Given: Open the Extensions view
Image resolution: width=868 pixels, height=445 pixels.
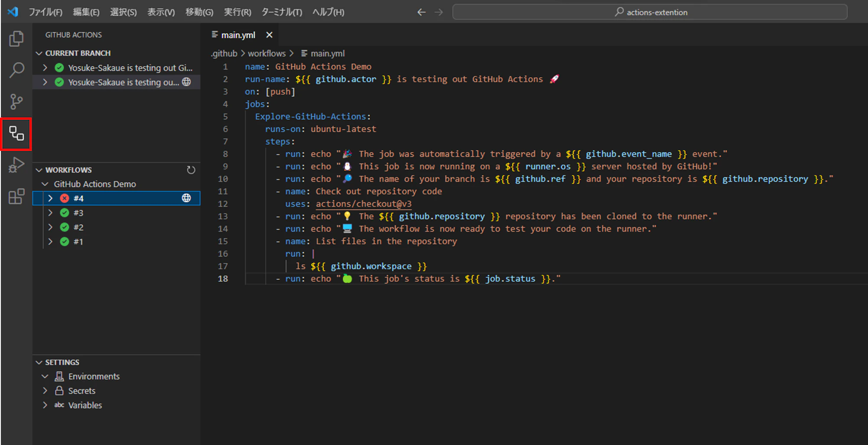Looking at the screenshot, I should (16, 196).
